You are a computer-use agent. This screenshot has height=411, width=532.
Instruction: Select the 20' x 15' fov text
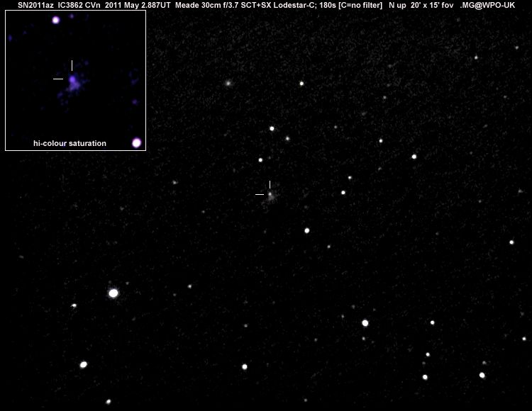pos(432,5)
